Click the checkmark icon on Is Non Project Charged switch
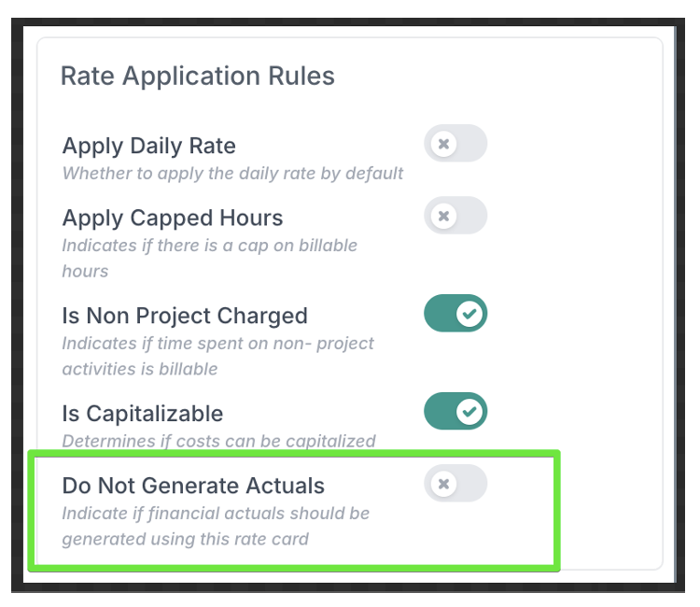This screenshot has height=607, width=700. 469,315
